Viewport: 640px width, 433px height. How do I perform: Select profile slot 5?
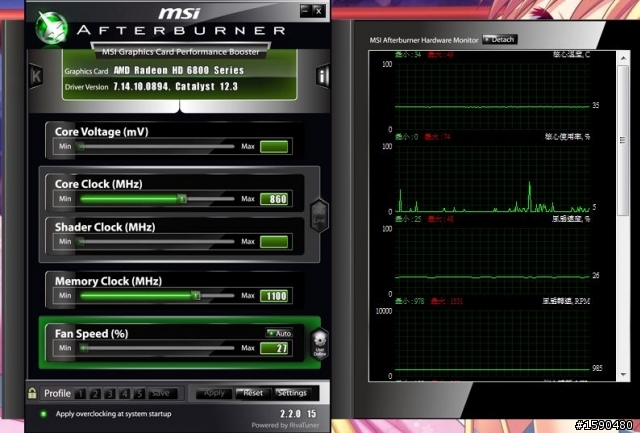[139, 393]
